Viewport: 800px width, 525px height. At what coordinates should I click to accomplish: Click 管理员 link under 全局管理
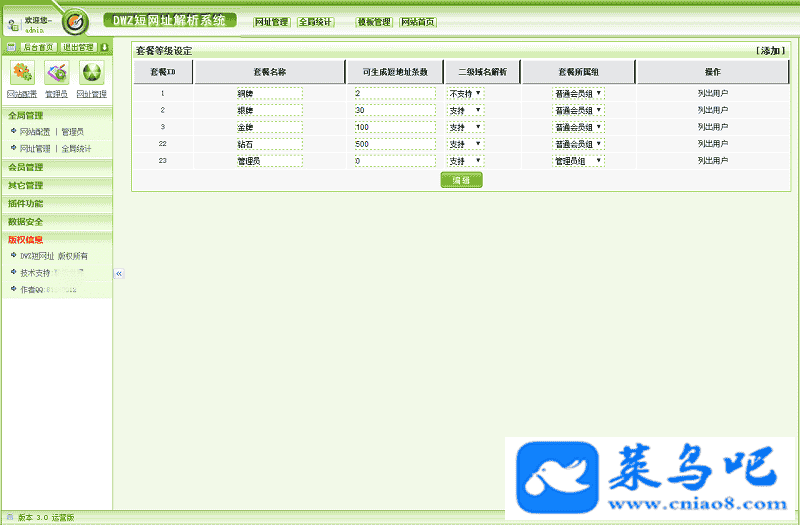[x=72, y=132]
